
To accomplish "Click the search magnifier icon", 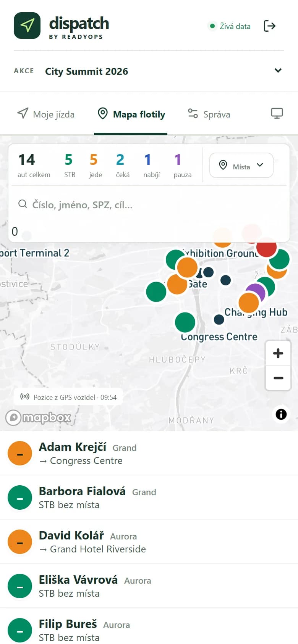I will point(23,204).
